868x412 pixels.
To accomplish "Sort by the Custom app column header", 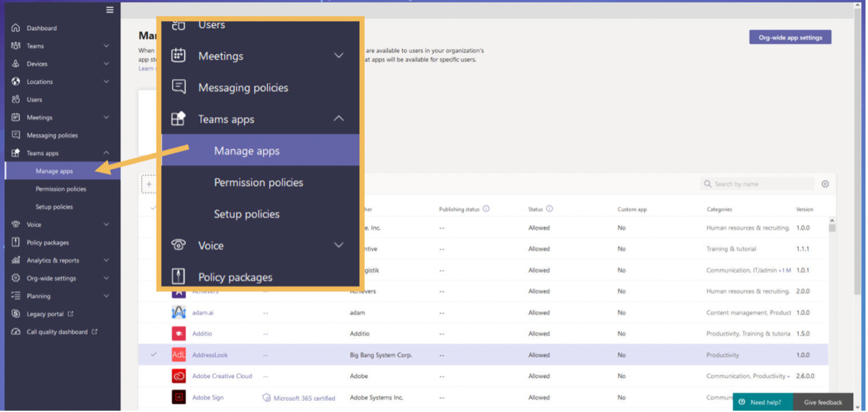I will (632, 210).
